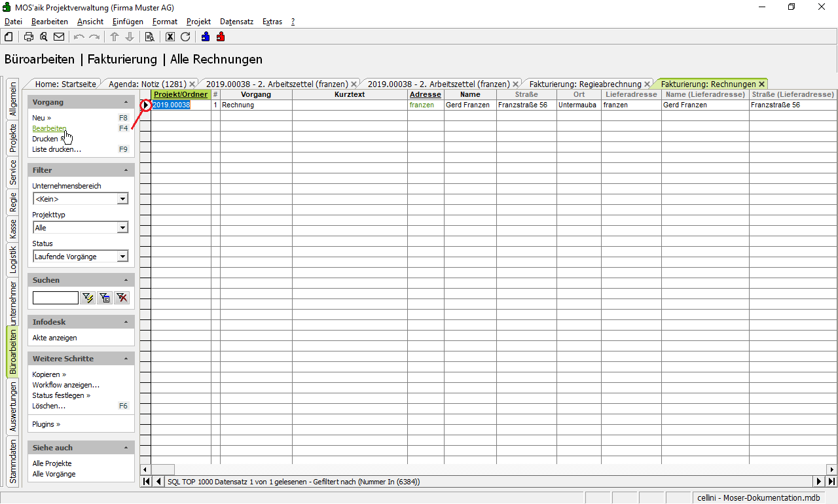
Task: Expand the Status dropdown showing Laufende Vorgänge
Action: click(122, 257)
